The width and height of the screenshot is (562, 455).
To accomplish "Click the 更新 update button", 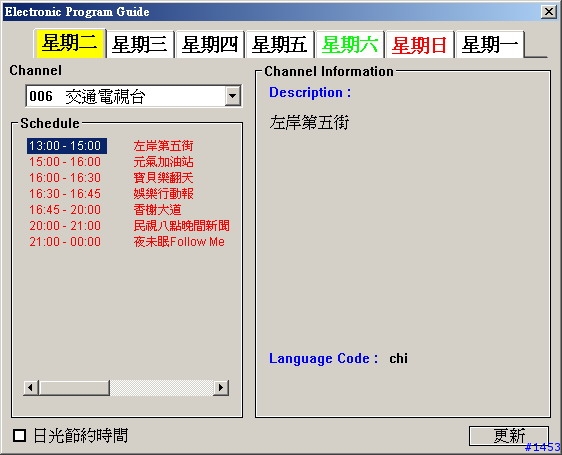I will click(509, 436).
